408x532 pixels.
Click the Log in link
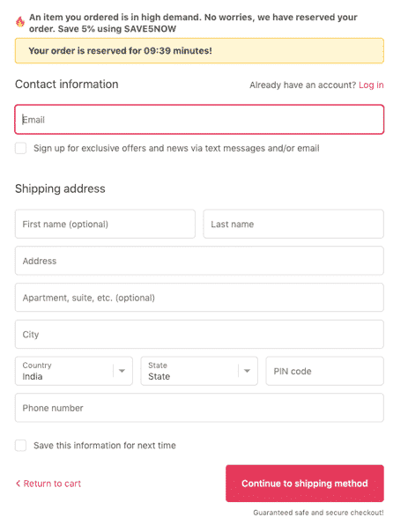pos(371,85)
